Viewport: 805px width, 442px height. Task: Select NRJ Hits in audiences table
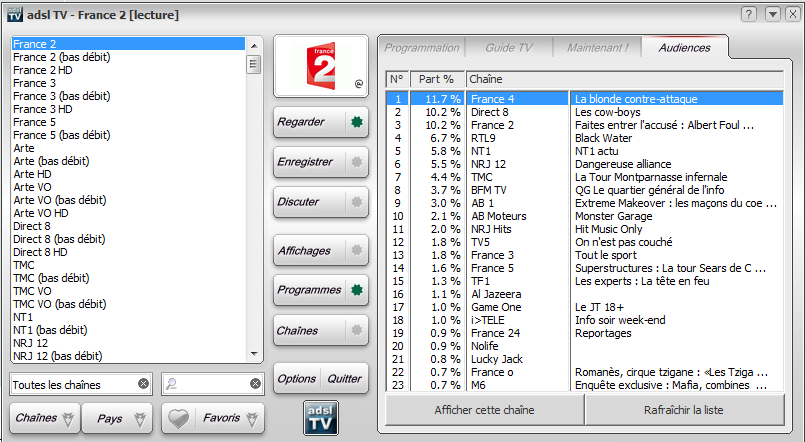coord(585,229)
